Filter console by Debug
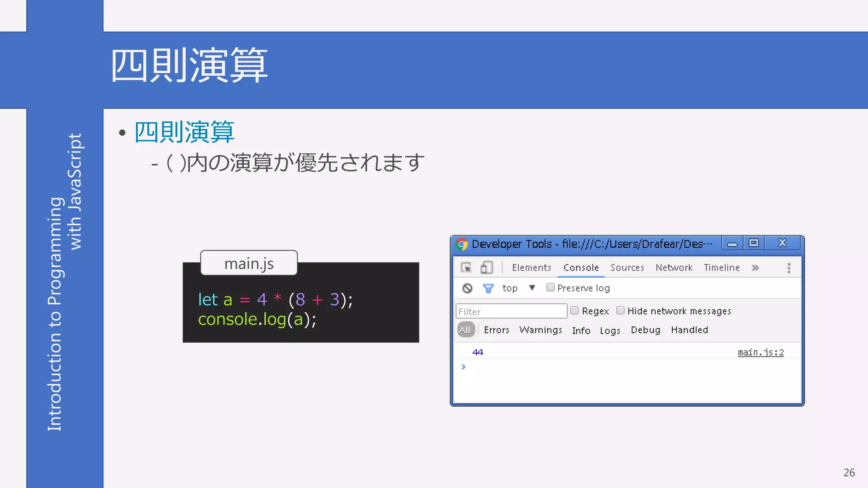This screenshot has width=868, height=488. point(645,330)
